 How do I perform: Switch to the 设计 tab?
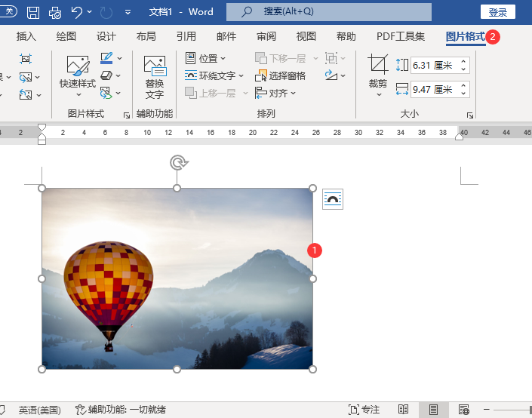(106, 36)
